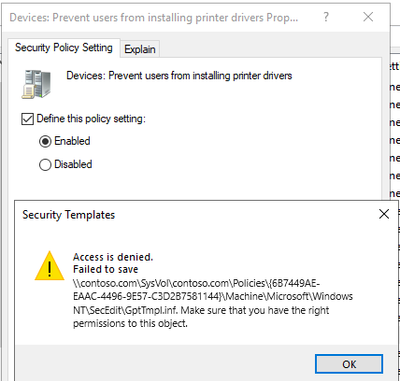Close the printer drivers Properties dialog
This screenshot has width=400, height=381.
(x=368, y=17)
